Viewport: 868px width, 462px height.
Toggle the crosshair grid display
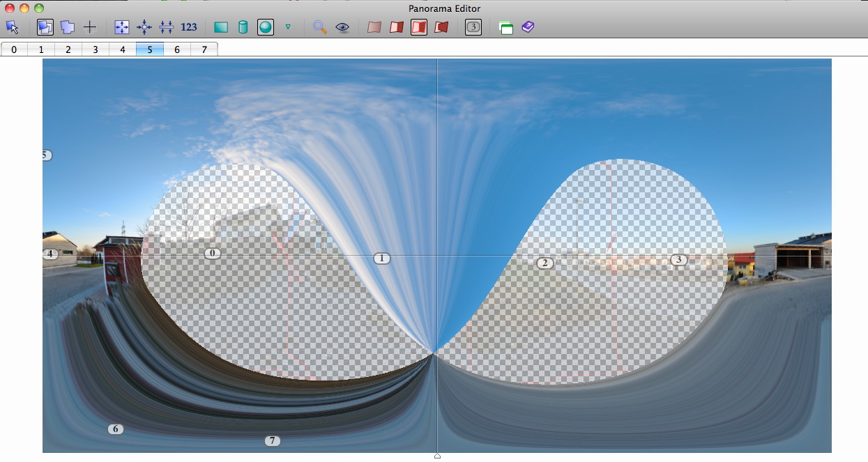click(x=90, y=27)
